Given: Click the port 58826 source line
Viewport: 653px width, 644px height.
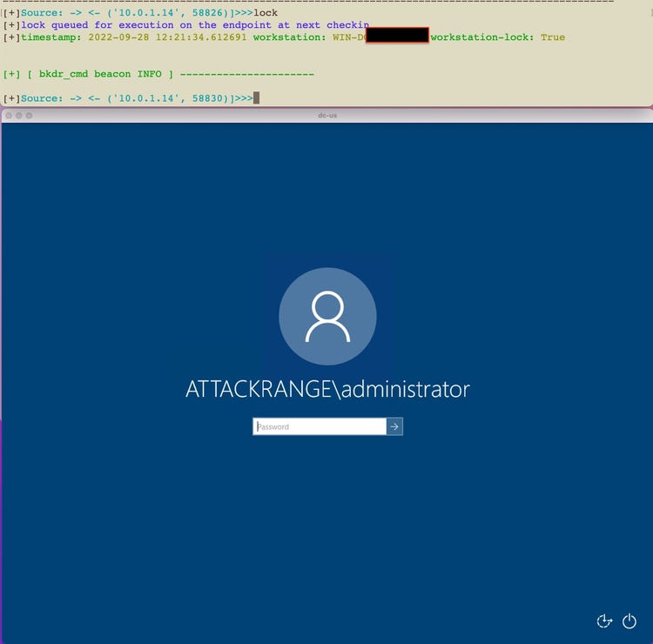Looking at the screenshot, I should [126, 13].
